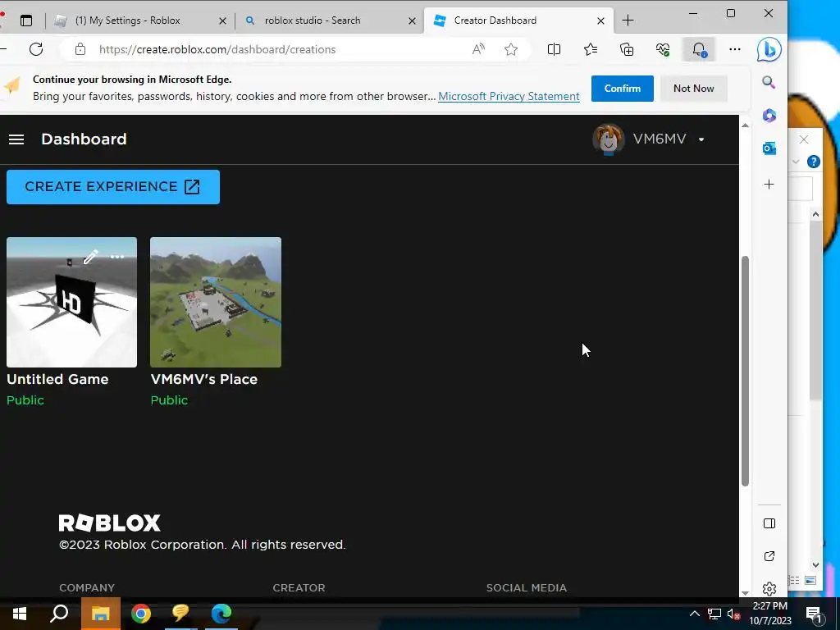The image size is (840, 630).
Task: Launch Google Chrome from taskbar
Action: pyautogui.click(x=141, y=614)
